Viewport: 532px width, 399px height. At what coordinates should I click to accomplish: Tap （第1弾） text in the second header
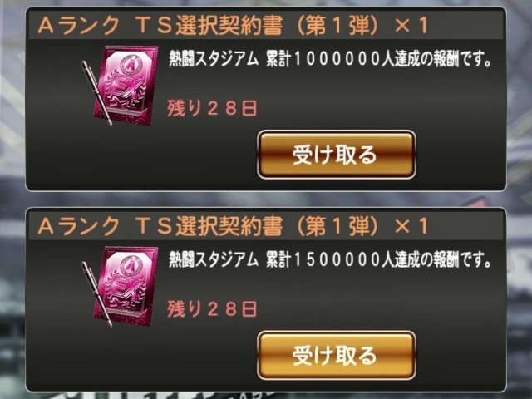tap(337, 227)
